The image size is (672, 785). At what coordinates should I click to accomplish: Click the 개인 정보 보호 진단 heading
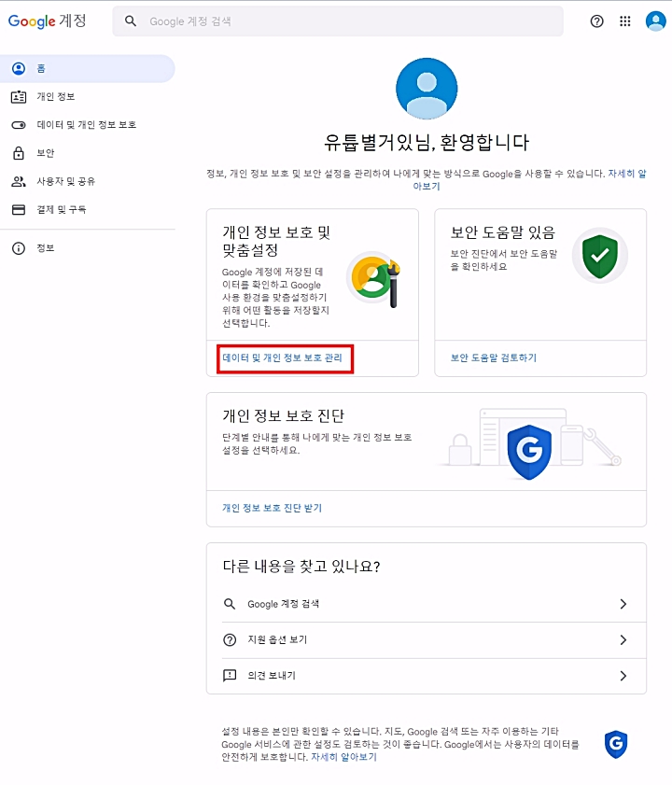284,415
